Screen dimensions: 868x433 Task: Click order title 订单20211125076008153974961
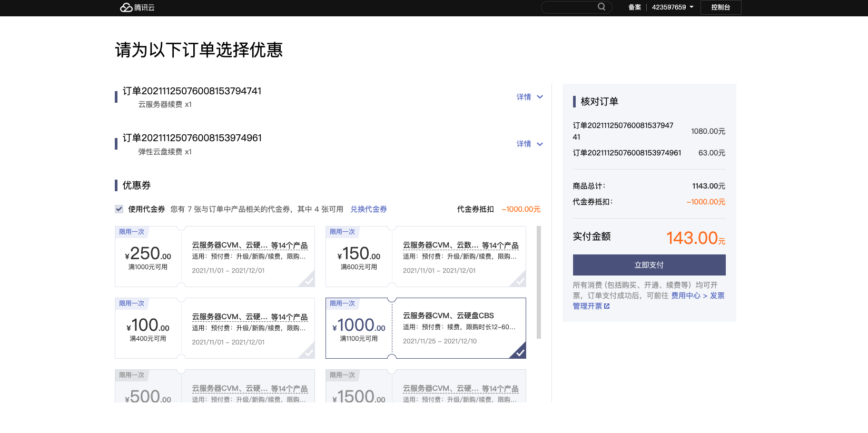click(192, 138)
